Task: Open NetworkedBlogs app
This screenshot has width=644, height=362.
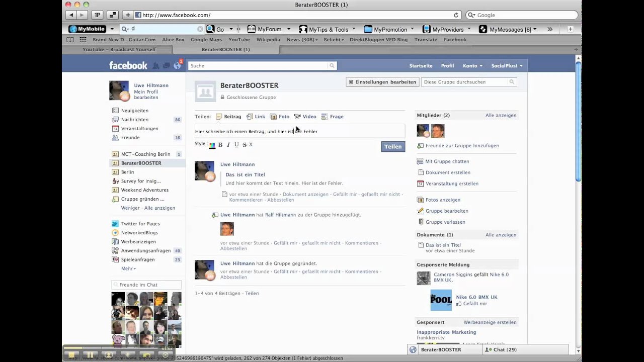Action: coord(139,233)
